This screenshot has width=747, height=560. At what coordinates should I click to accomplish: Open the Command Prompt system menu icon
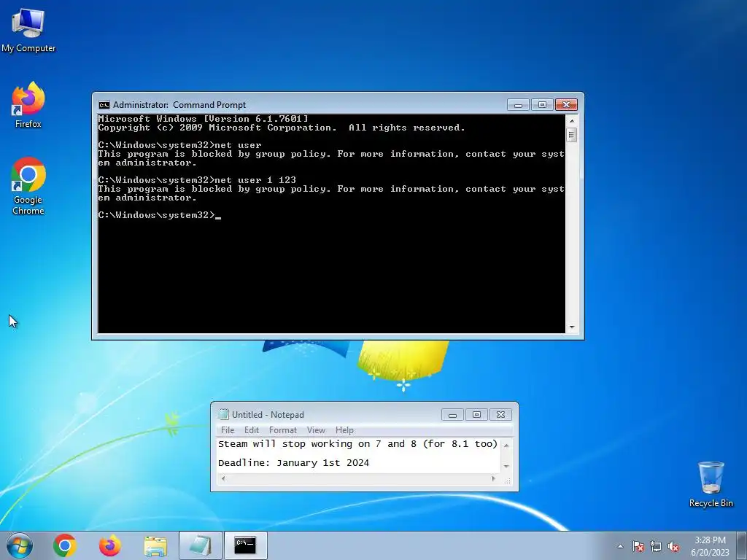(104, 105)
